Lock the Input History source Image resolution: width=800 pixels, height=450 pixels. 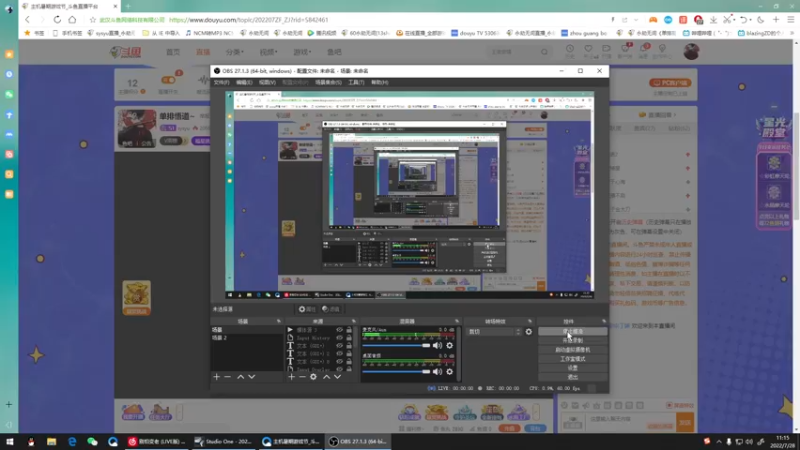(x=349, y=338)
